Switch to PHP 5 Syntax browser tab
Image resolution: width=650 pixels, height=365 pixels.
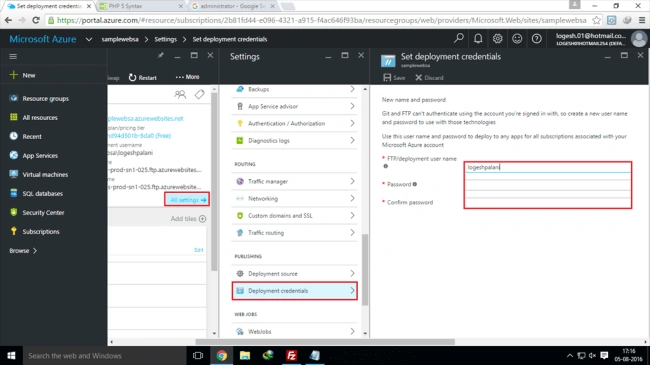pyautogui.click(x=140, y=6)
